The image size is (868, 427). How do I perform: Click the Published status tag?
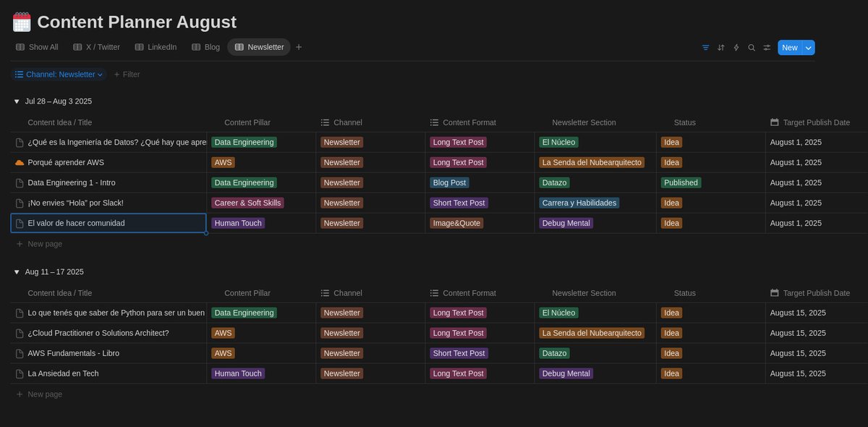pyautogui.click(x=681, y=183)
